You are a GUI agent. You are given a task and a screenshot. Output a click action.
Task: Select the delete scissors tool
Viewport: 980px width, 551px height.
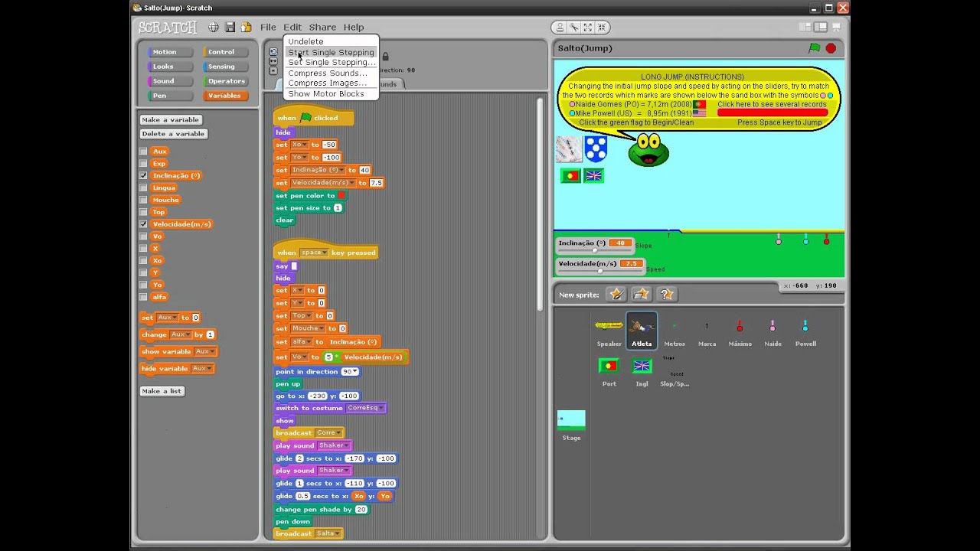coord(573,28)
